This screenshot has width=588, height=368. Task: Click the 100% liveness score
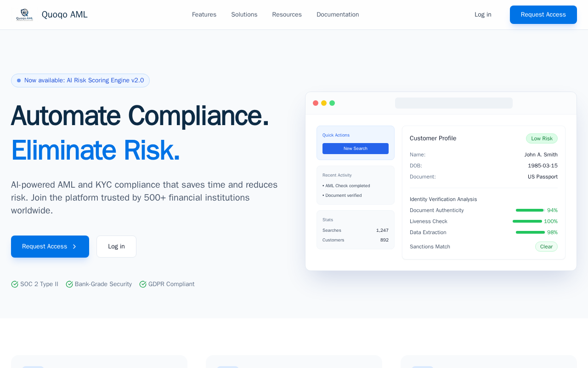(551, 221)
